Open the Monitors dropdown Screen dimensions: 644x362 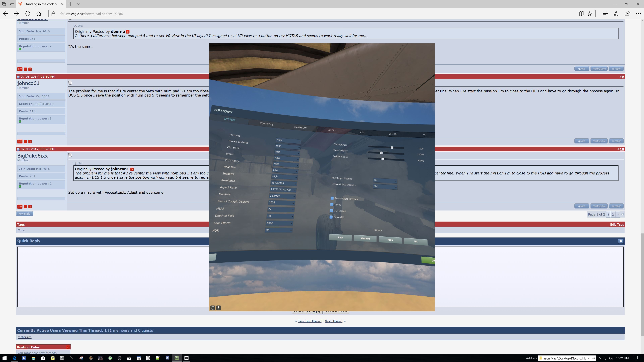[282, 196]
